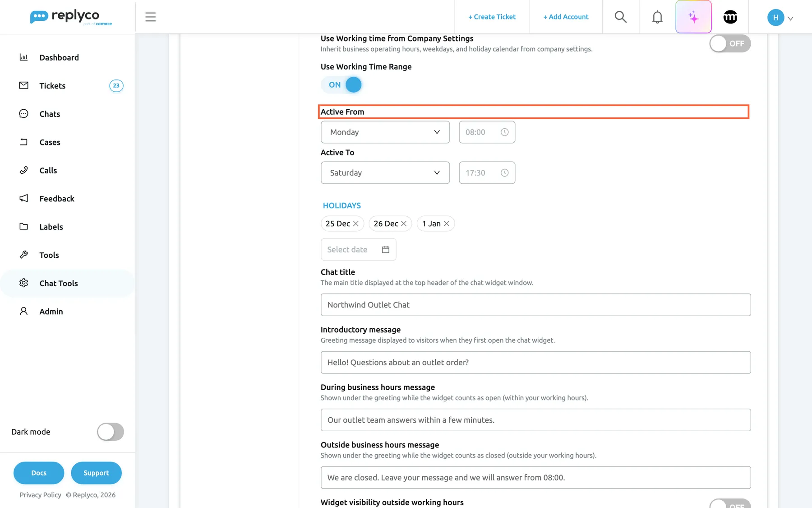Screen dimensions: 812x508
Task: Open the Docs button
Action: (39, 473)
